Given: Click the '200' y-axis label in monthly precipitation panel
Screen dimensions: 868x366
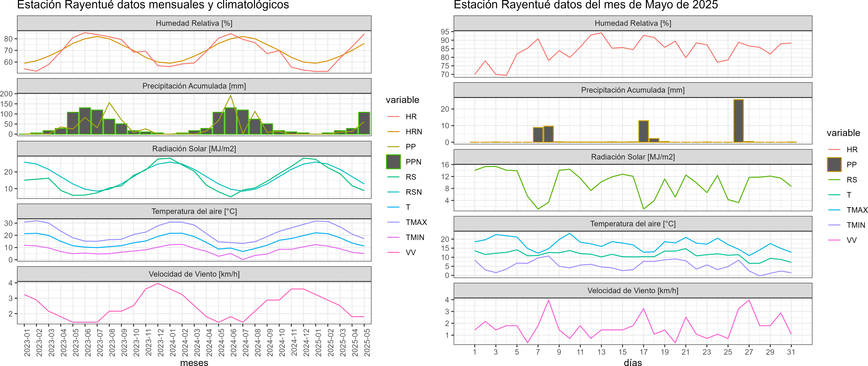Looking at the screenshot, I should (x=6, y=94).
